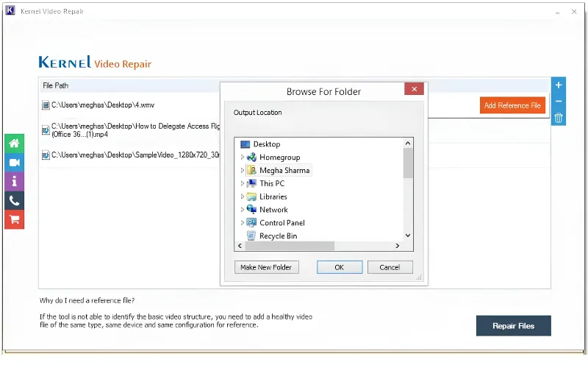Choose This PC entry

[272, 183]
